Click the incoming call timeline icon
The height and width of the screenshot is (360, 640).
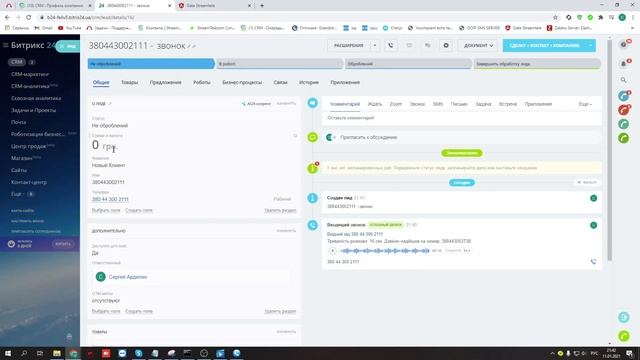[x=313, y=225]
